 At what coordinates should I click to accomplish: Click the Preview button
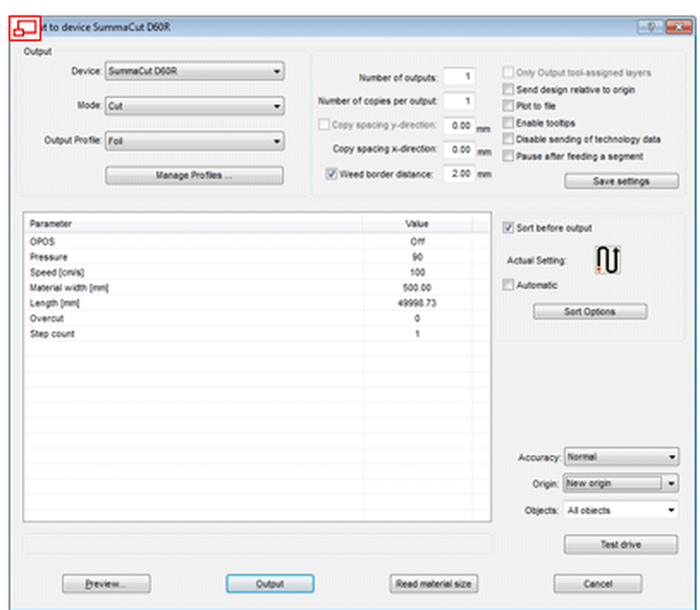click(106, 583)
